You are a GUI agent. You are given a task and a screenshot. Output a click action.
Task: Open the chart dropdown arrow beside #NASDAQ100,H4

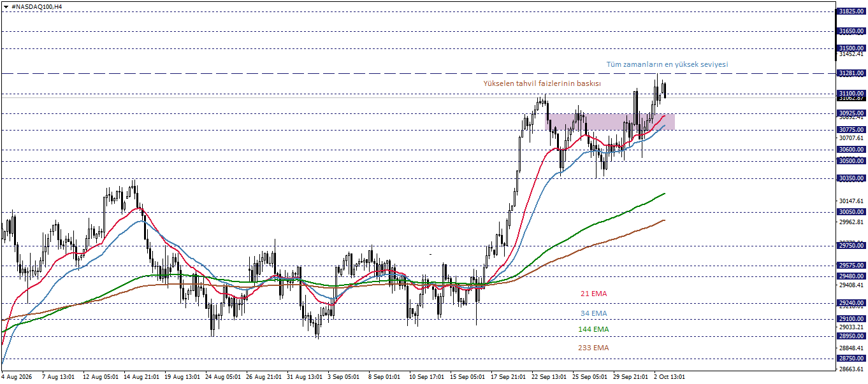(x=6, y=6)
